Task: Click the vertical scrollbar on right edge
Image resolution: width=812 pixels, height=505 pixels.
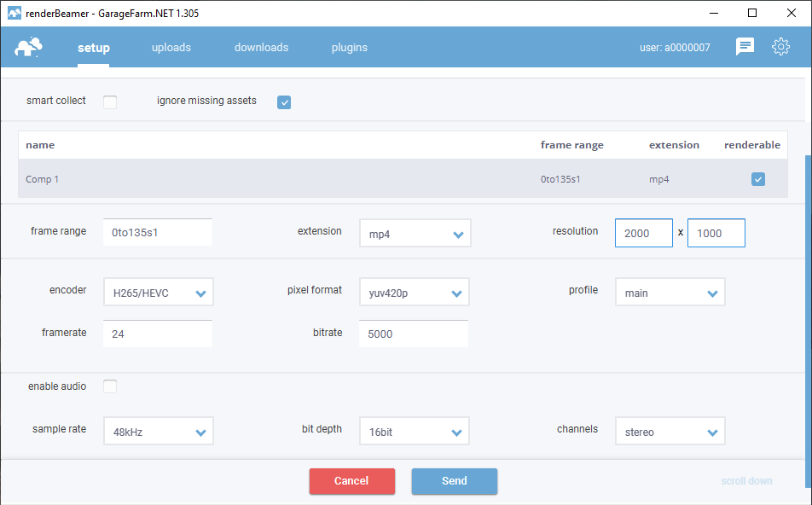Action: pos(809,321)
